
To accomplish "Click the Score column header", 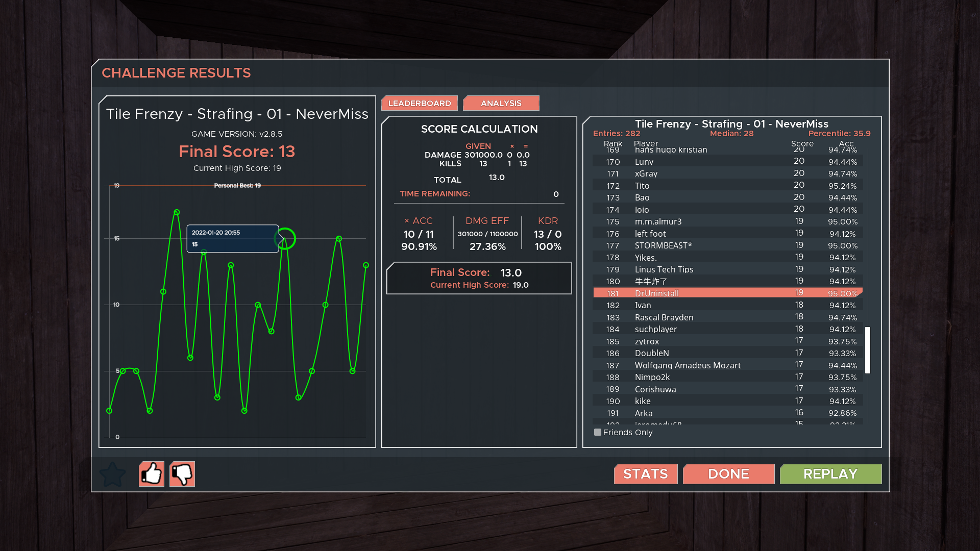I will point(802,144).
